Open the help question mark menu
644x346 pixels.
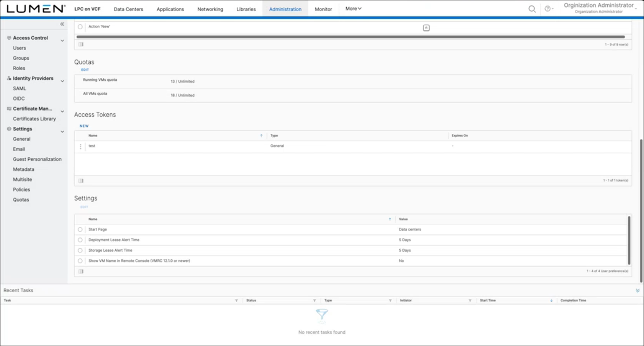549,9
